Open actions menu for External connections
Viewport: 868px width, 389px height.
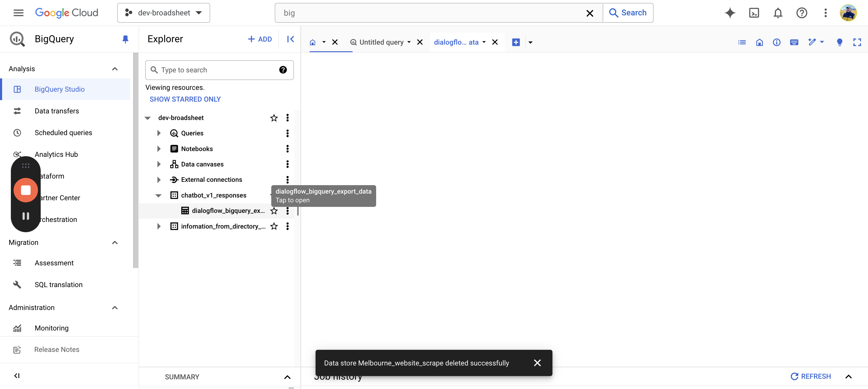click(x=288, y=180)
